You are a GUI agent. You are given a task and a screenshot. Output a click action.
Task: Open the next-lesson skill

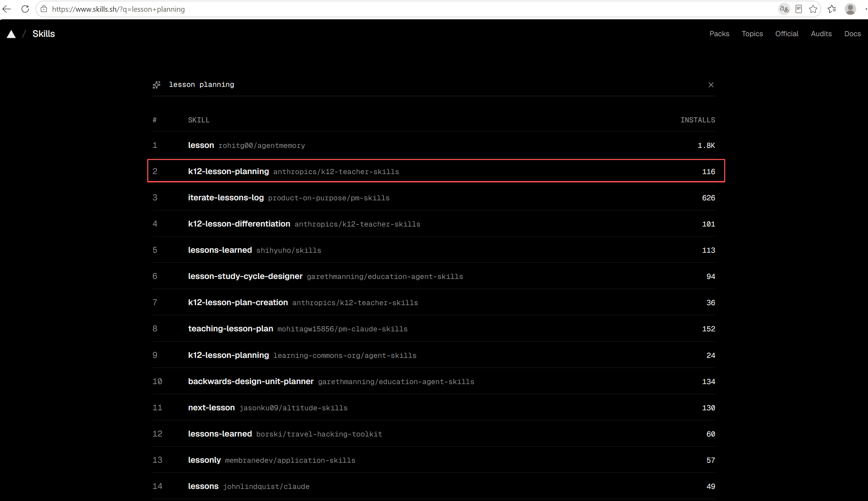point(433,408)
